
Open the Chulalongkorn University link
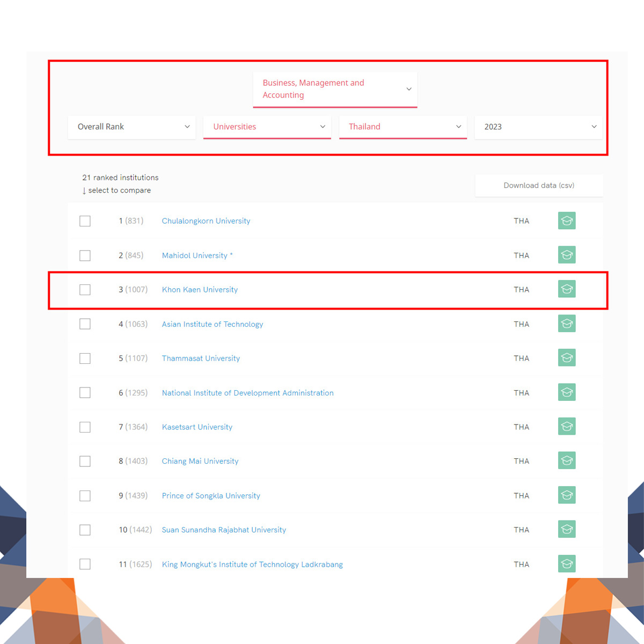tap(206, 221)
